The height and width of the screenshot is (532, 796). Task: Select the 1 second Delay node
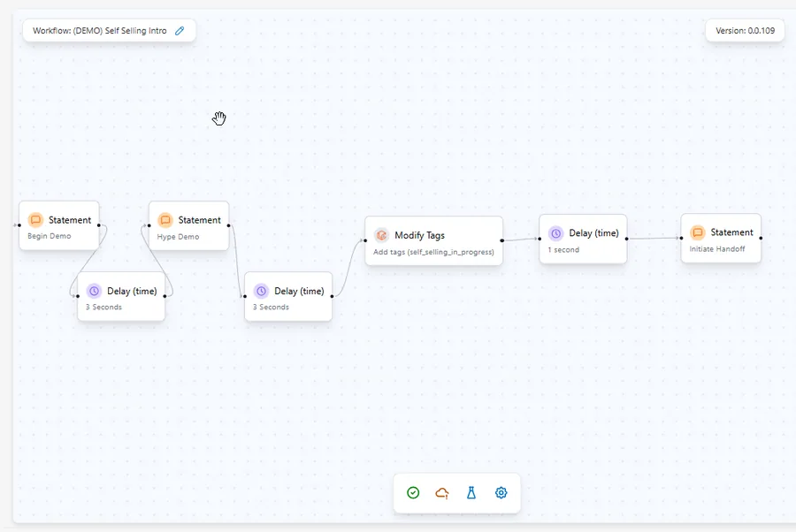[x=583, y=239]
